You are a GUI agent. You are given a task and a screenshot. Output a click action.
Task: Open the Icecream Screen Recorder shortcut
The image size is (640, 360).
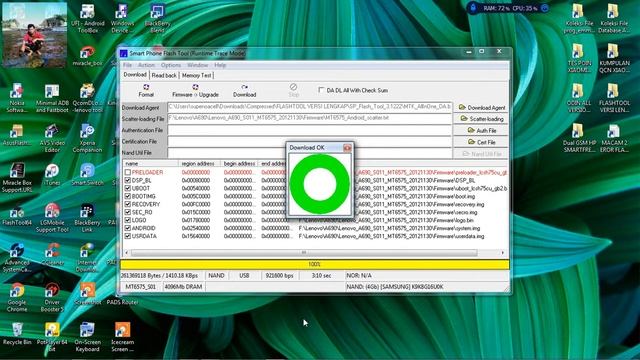tap(122, 338)
